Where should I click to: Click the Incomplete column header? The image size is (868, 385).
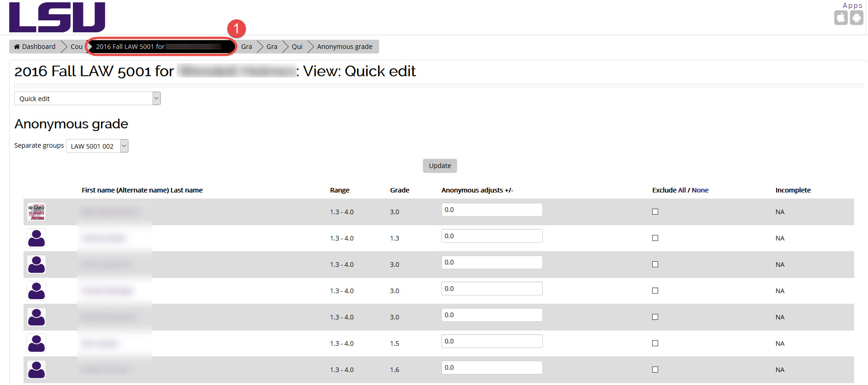pyautogui.click(x=793, y=190)
